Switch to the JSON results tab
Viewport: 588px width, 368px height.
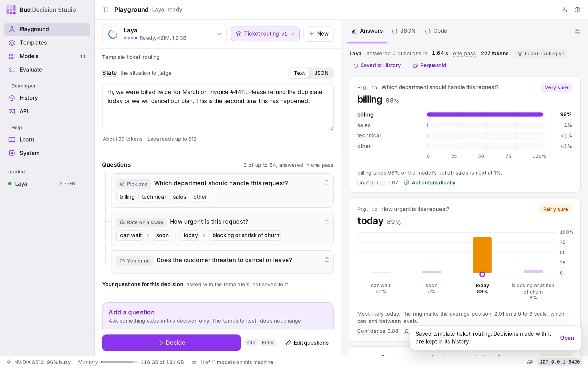click(403, 31)
